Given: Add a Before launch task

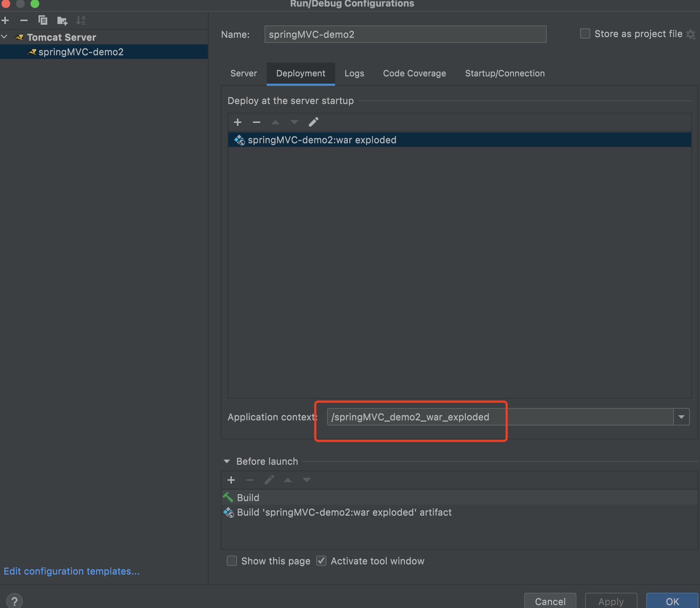Looking at the screenshot, I should coord(231,480).
